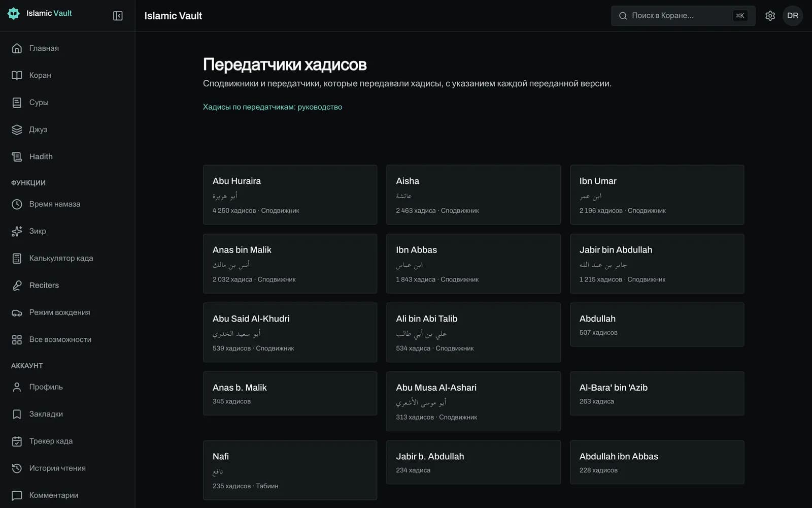
Task: Open the Aisha narrator card
Action: coord(473,195)
